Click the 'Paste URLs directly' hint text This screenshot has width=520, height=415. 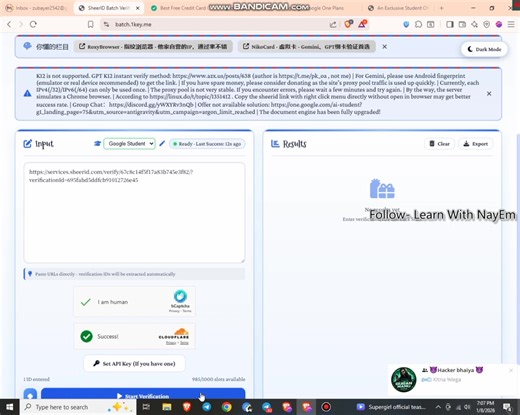click(x=105, y=274)
